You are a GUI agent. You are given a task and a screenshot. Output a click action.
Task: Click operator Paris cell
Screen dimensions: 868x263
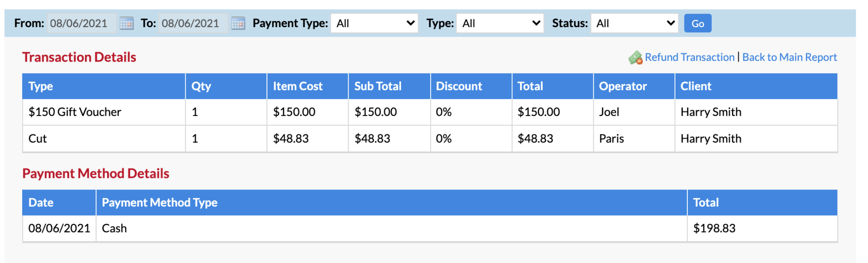pyautogui.click(x=634, y=139)
